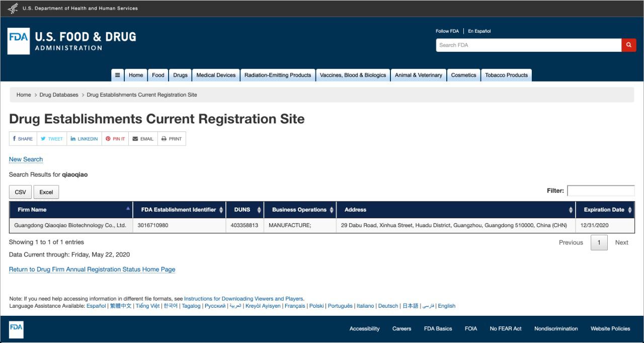Sort table by Expiration Date column
Image resolution: width=644 pixels, height=343 pixels.
(605, 210)
